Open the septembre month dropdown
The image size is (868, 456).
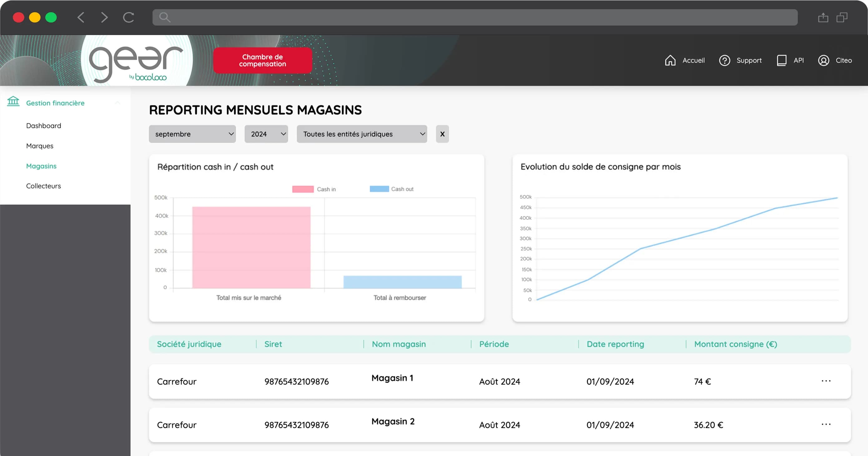click(x=192, y=134)
